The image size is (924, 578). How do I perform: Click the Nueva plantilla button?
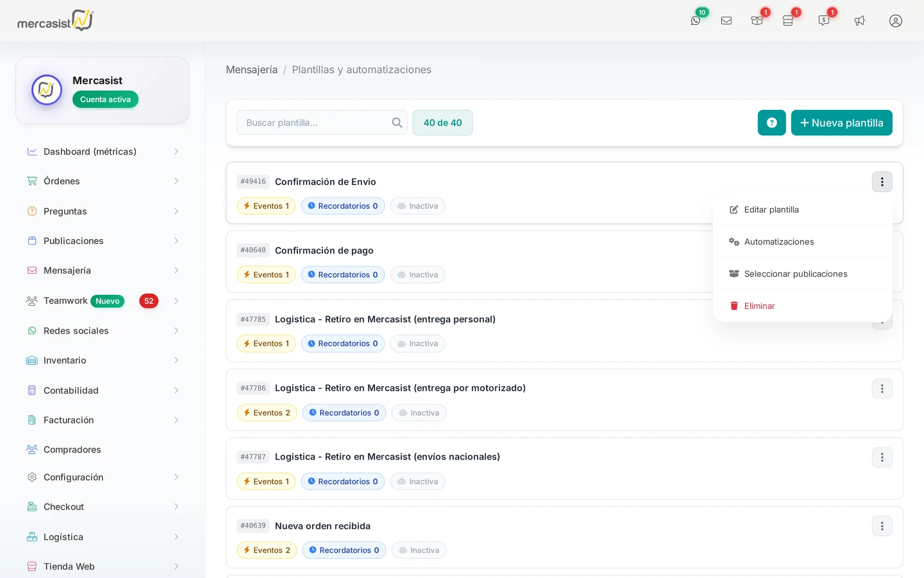pyautogui.click(x=841, y=123)
